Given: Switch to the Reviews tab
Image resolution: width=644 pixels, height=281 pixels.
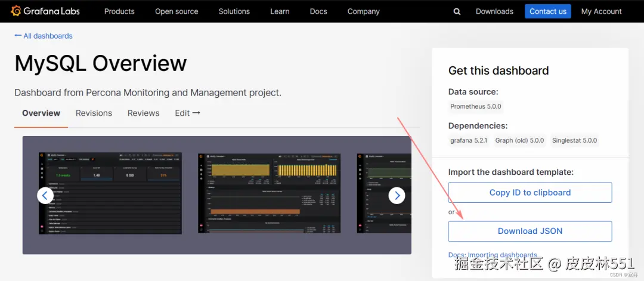Looking at the screenshot, I should 143,113.
